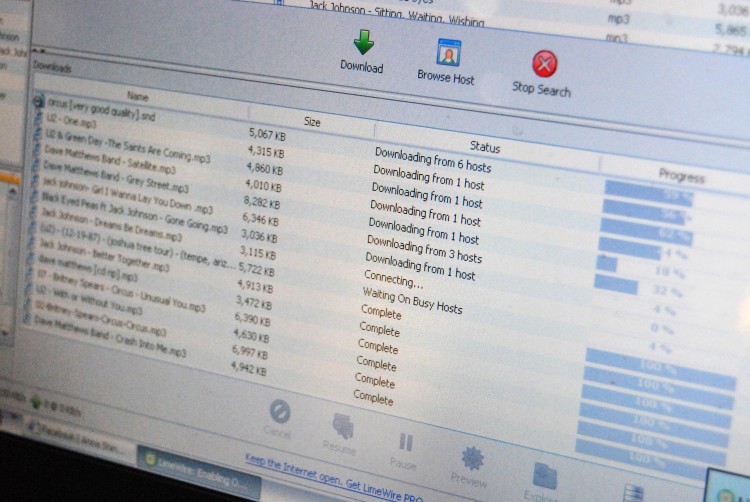Sort downloads by Size column header
The height and width of the screenshot is (502, 750).
[x=312, y=121]
